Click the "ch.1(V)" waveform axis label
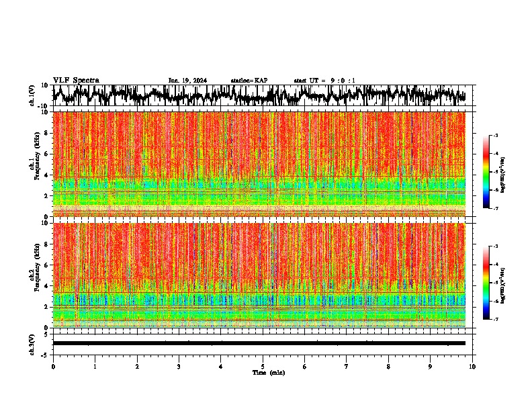 point(32,95)
